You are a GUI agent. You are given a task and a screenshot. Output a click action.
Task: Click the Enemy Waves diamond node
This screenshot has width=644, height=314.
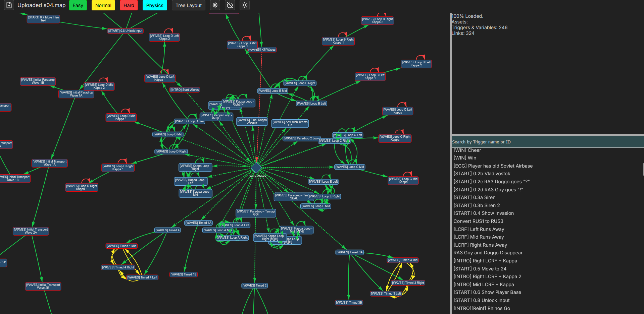coord(256,168)
